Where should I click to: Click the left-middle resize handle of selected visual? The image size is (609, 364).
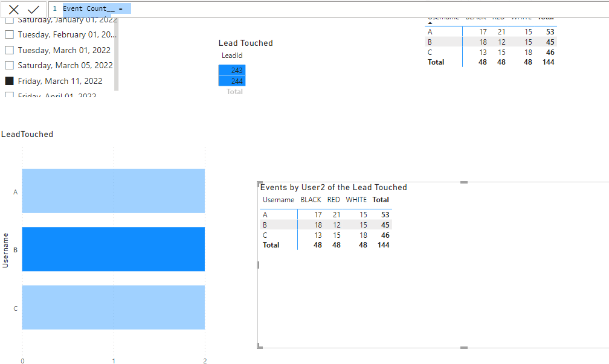(x=258, y=264)
